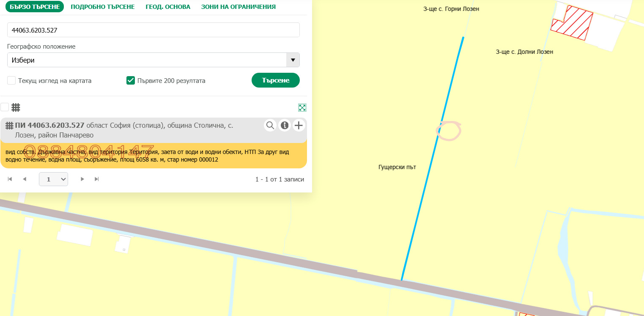Click the green zoom-to-extent icon above results
The image size is (644, 316).
(302, 107)
